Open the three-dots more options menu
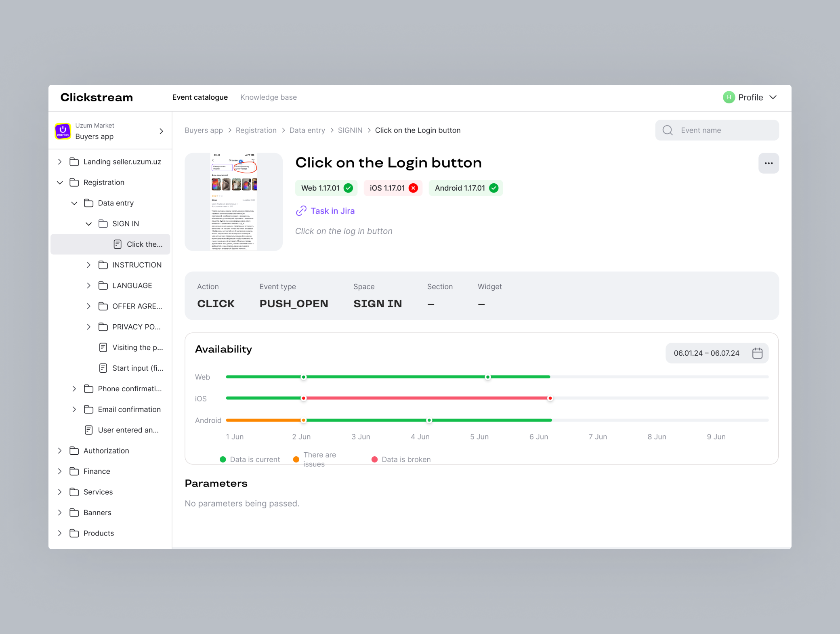Viewport: 840px width, 634px height. point(768,163)
